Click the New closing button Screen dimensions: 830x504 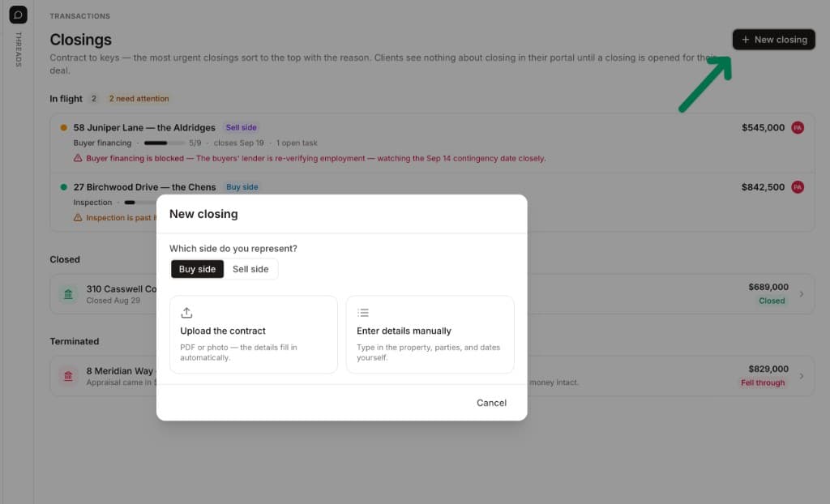pyautogui.click(x=773, y=40)
